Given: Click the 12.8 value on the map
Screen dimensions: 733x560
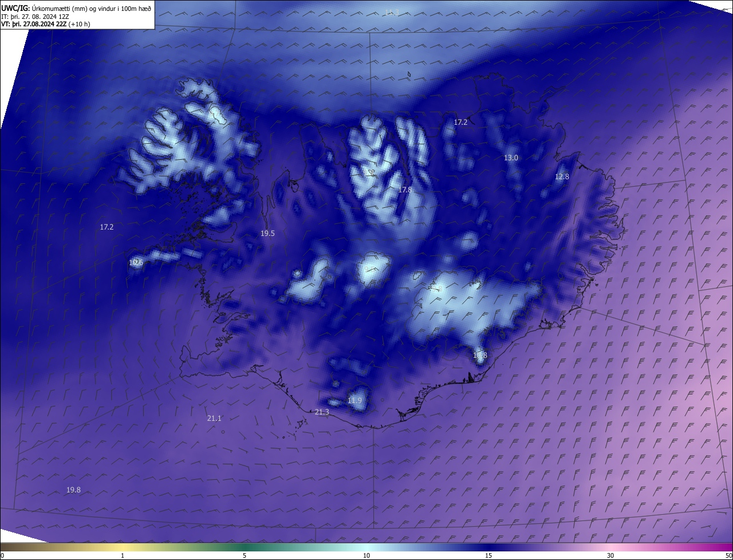Looking at the screenshot, I should click(562, 177).
